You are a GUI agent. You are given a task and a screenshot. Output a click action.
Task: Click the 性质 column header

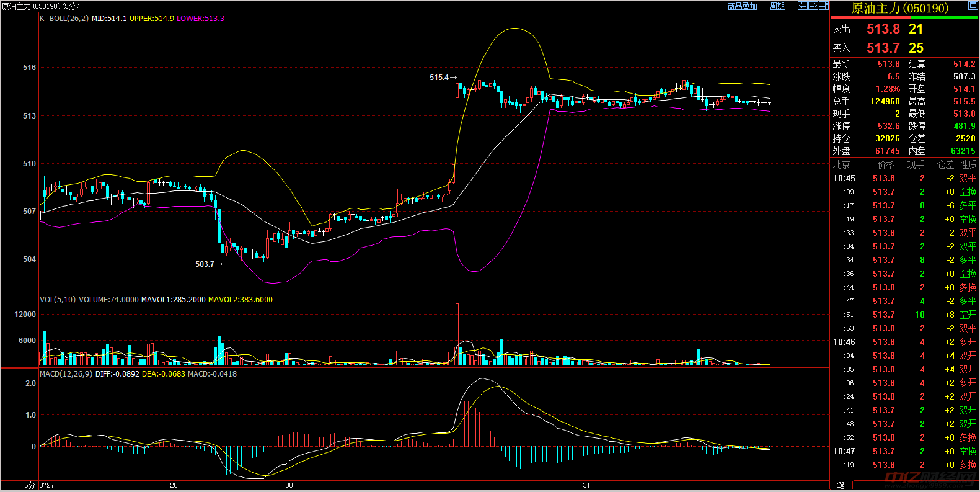pyautogui.click(x=968, y=164)
